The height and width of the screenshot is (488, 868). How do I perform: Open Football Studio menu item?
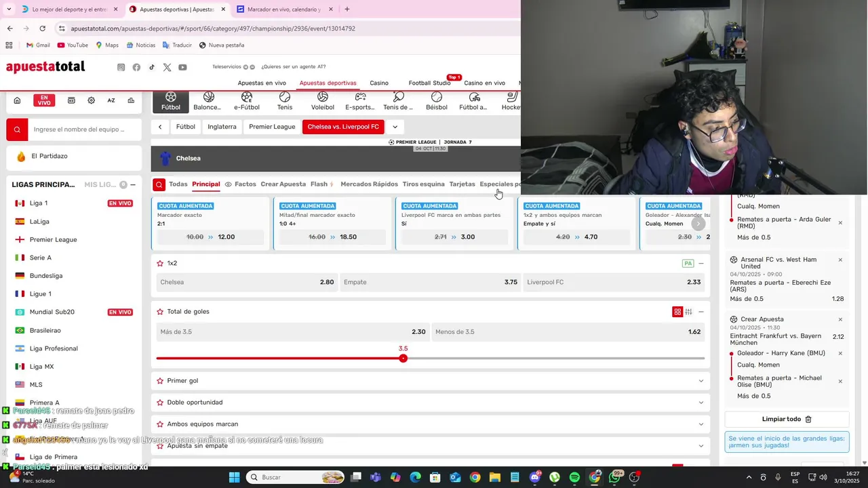coord(429,83)
